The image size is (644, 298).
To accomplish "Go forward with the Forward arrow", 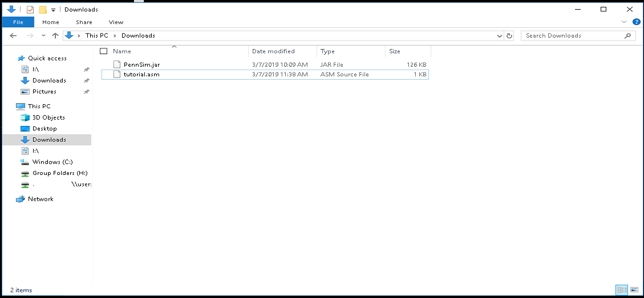I will tap(30, 36).
